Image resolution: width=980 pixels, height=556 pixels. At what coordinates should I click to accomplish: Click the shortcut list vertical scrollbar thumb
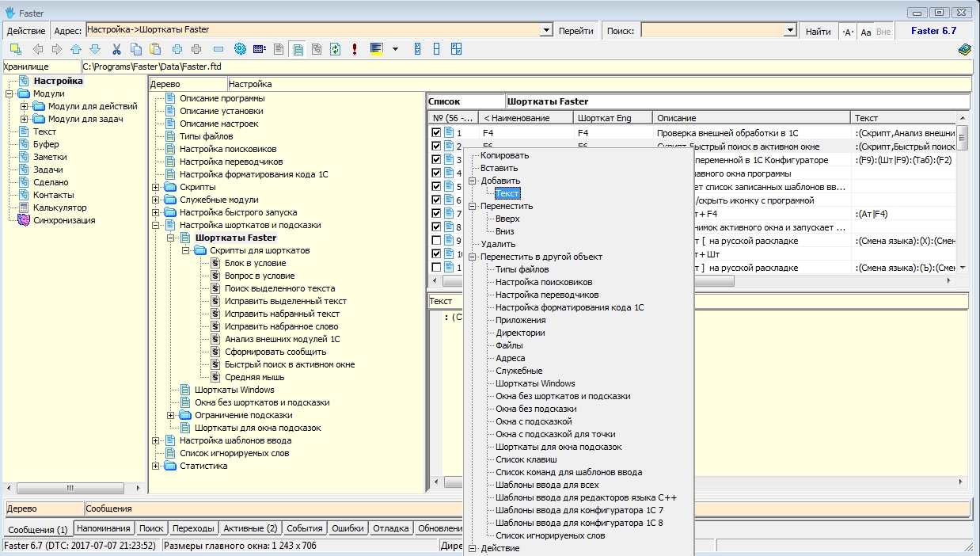point(963,138)
